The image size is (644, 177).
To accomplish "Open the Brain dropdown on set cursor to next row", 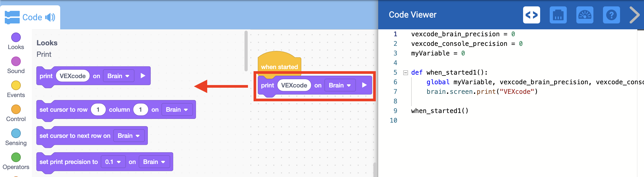I will [129, 136].
